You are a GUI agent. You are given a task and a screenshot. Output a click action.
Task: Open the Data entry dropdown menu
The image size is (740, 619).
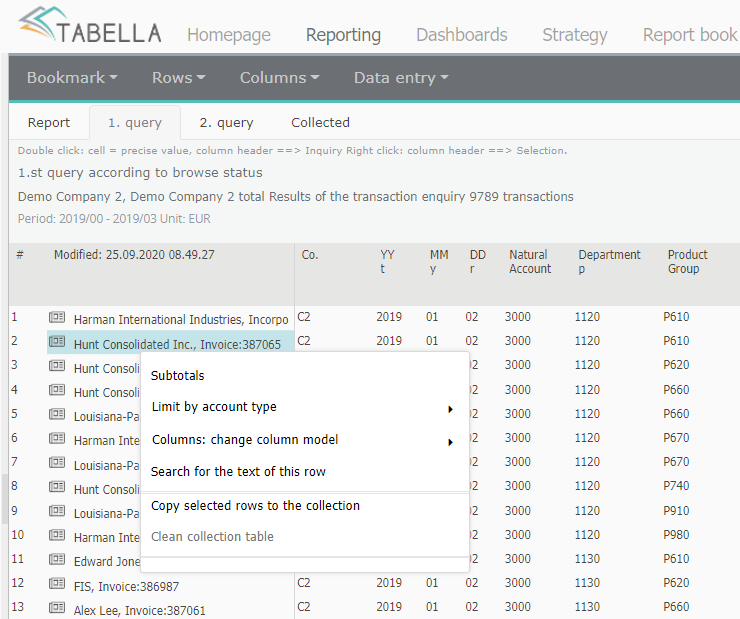pos(401,77)
